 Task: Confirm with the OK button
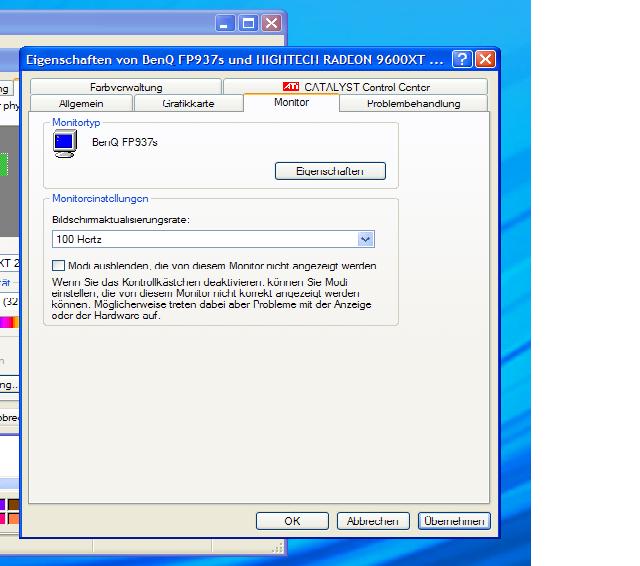[292, 521]
